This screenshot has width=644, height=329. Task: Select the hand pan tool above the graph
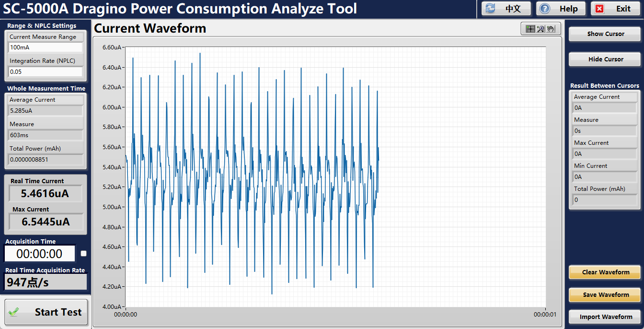[x=551, y=29]
